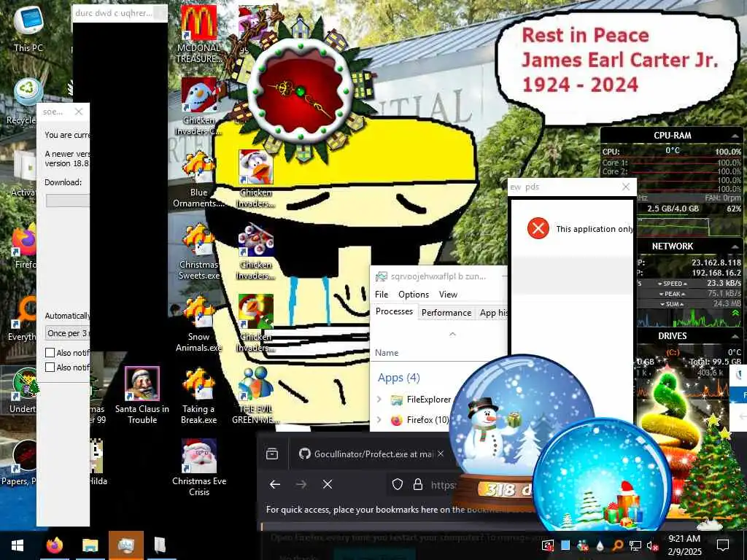Stop page loading in Firefox

(328, 484)
